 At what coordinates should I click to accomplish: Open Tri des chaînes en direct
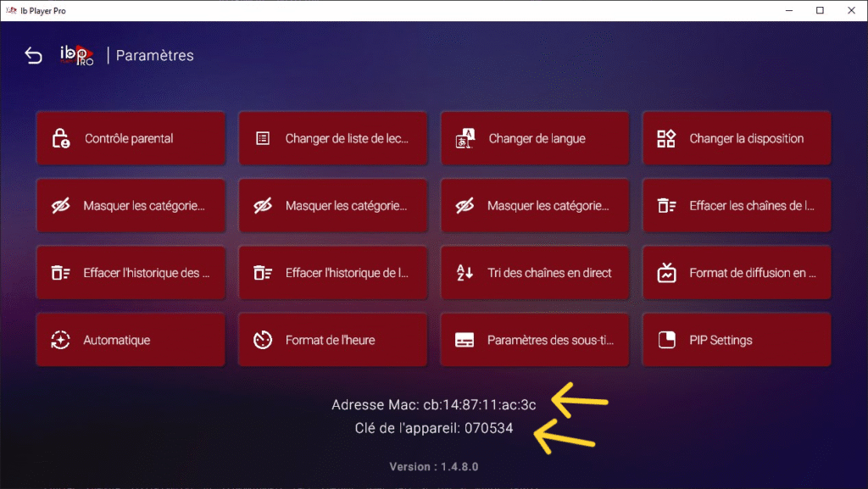[x=534, y=273]
